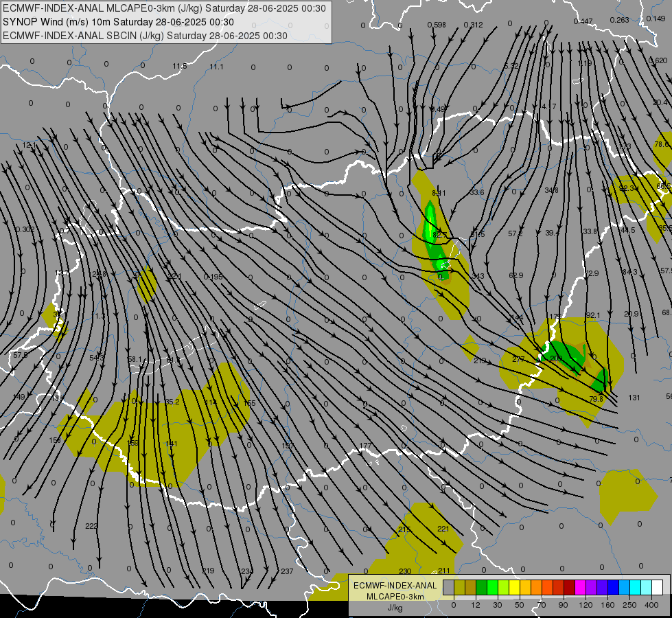Click the legend tick label 12
Image resolution: width=672 pixels, height=618 pixels.
(x=475, y=605)
